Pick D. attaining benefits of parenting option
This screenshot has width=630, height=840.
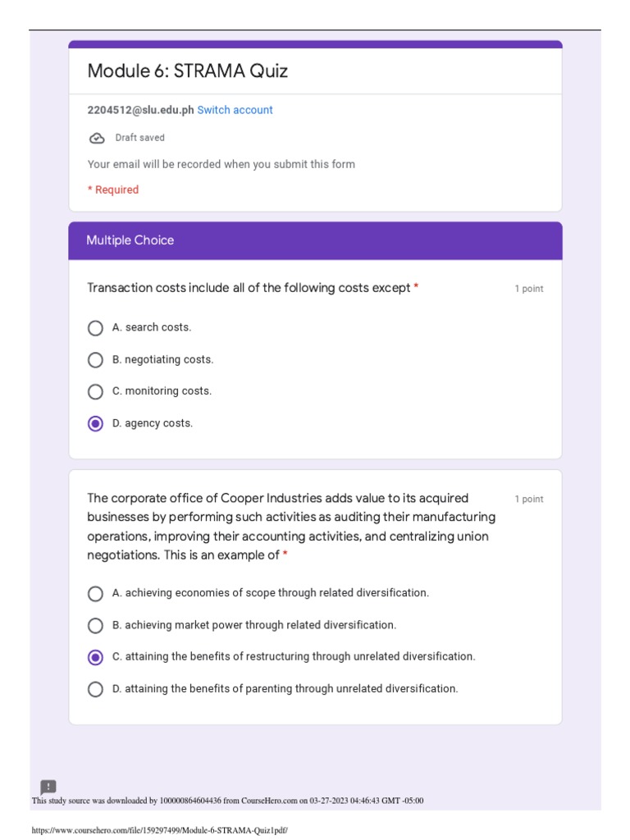(x=95, y=689)
